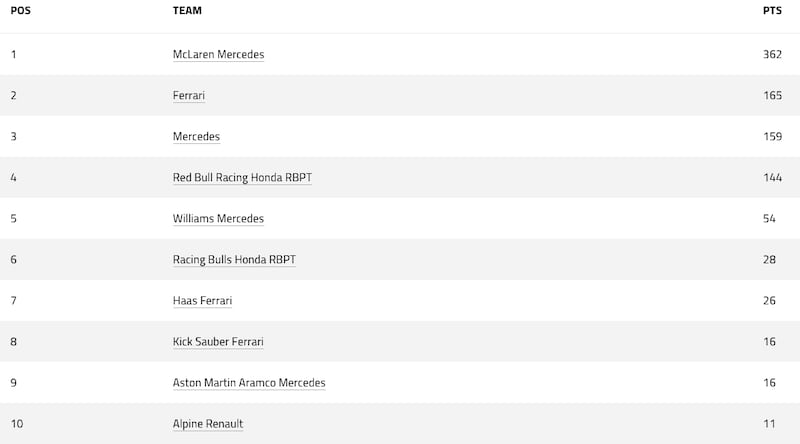
Task: Click the TEAM column header
Action: coord(187,11)
